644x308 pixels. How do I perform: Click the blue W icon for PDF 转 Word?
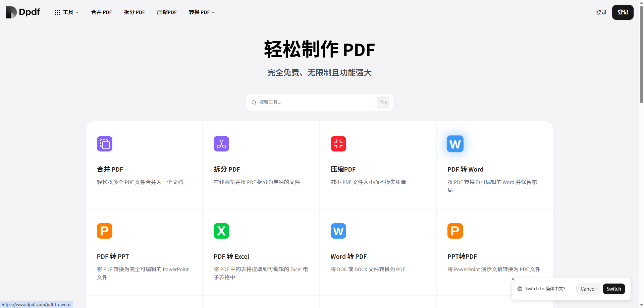coord(455,144)
